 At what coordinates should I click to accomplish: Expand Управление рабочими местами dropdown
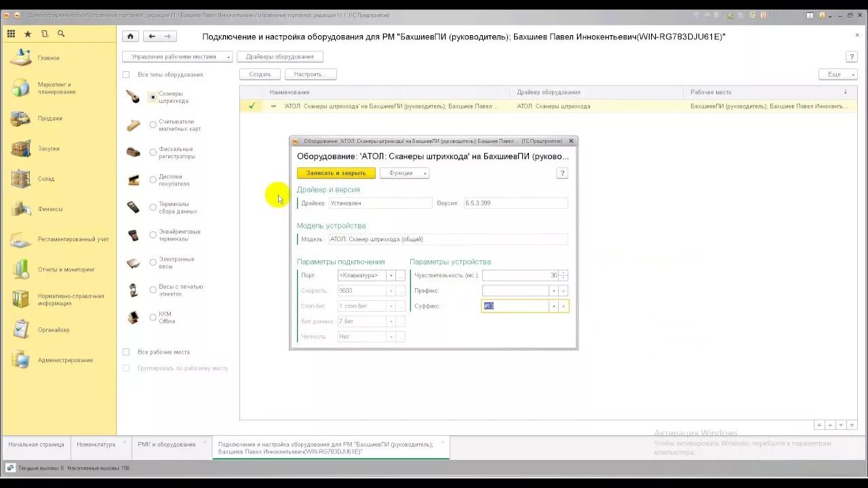point(178,57)
